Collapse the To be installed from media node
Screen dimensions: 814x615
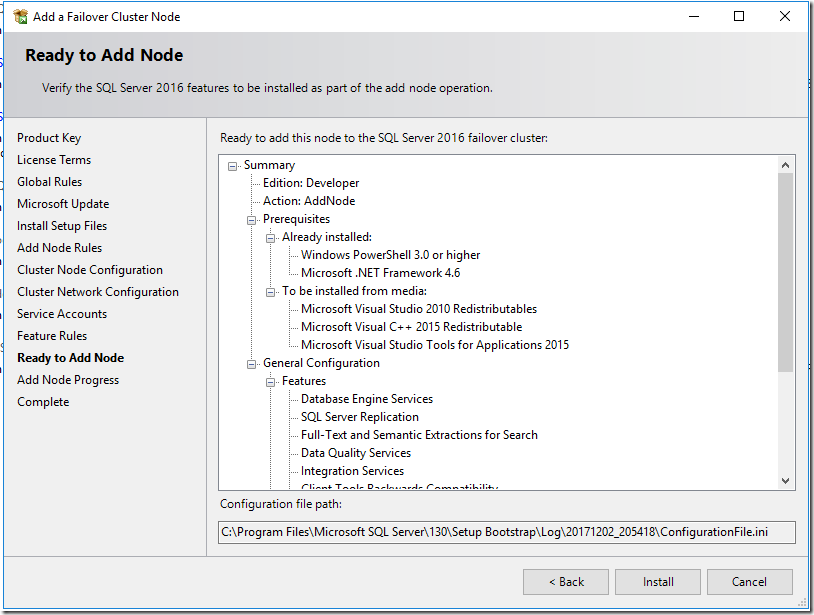270,292
